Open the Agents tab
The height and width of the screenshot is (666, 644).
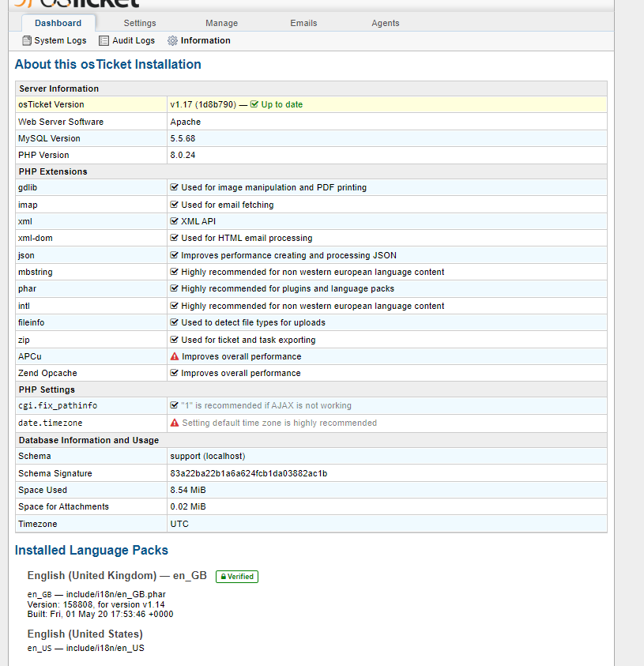(x=386, y=23)
